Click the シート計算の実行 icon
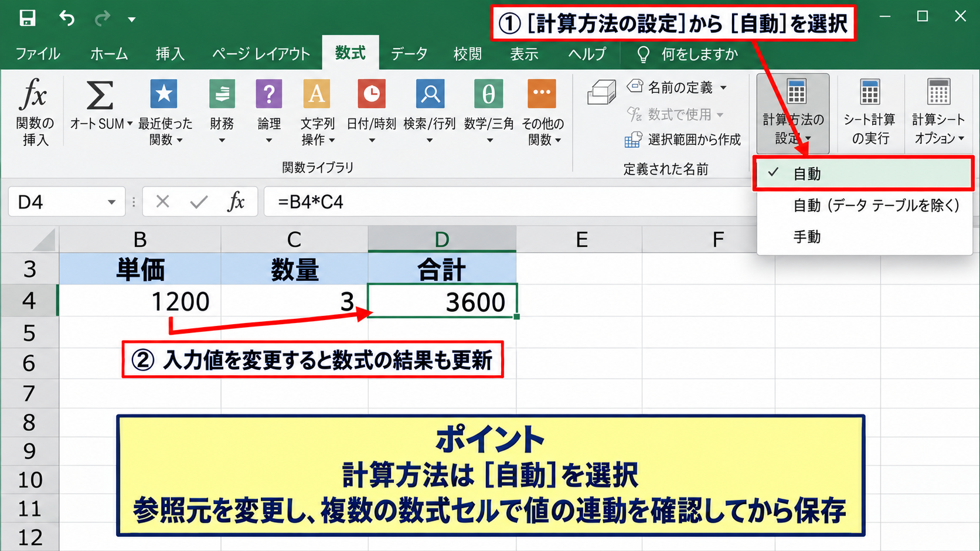 pyautogui.click(x=870, y=92)
